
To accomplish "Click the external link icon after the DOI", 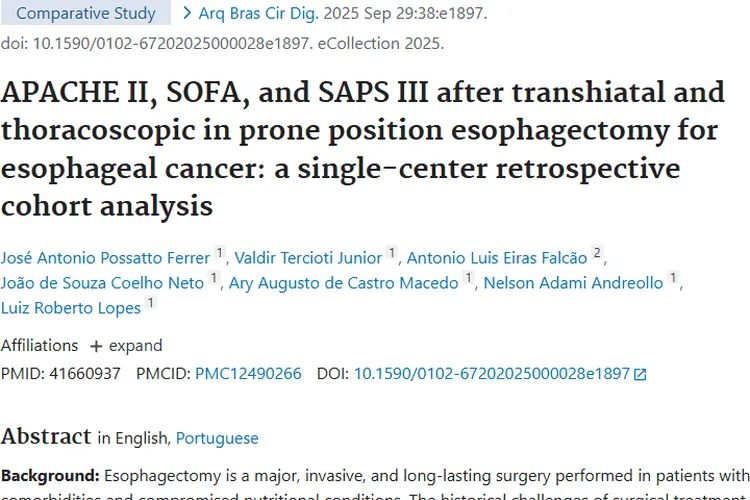I will click(x=641, y=374).
